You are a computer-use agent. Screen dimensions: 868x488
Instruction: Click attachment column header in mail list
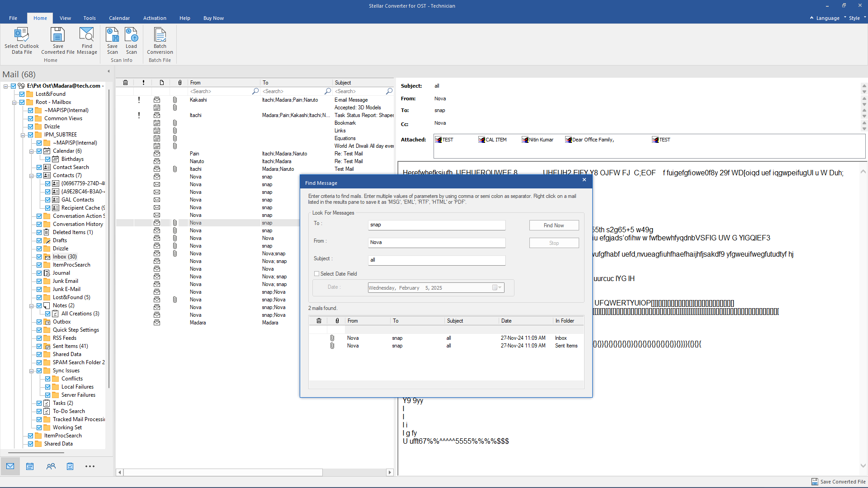point(180,83)
